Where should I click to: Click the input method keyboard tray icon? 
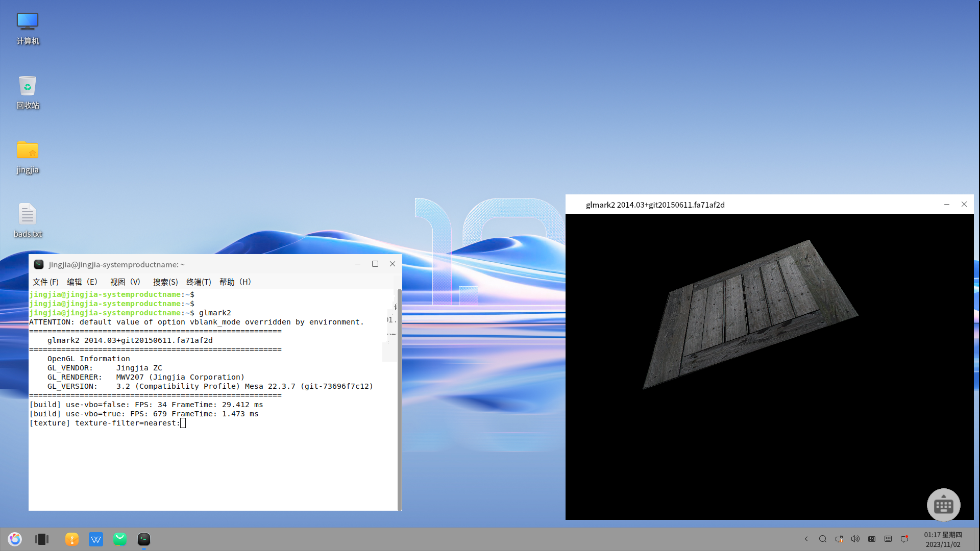(x=872, y=539)
